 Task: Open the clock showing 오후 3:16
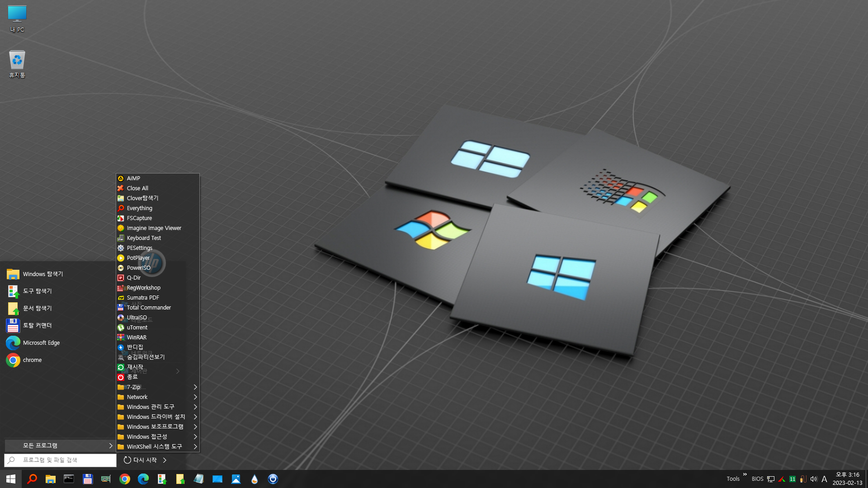click(x=848, y=479)
